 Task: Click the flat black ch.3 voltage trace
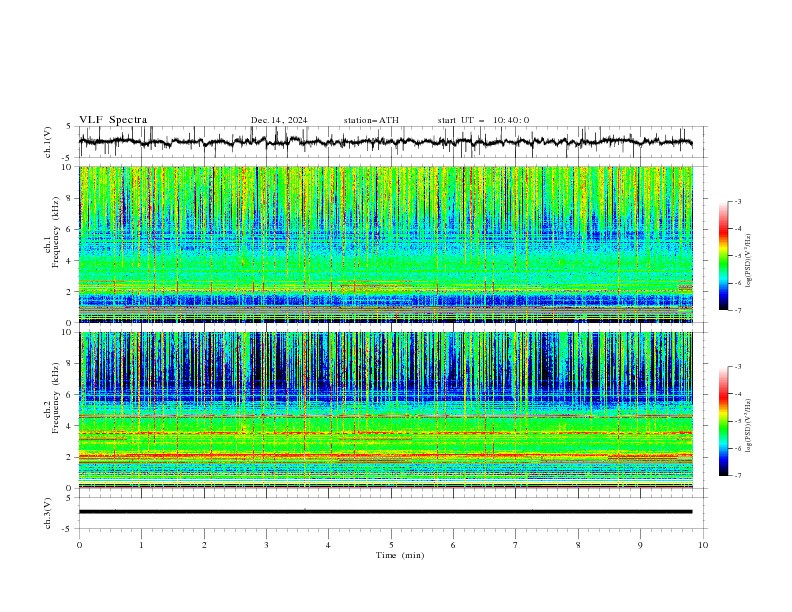pyautogui.click(x=385, y=512)
